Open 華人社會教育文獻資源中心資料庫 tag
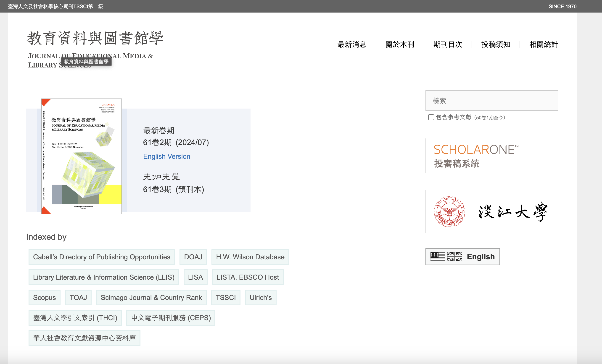The width and height of the screenshot is (602, 364). point(84,338)
